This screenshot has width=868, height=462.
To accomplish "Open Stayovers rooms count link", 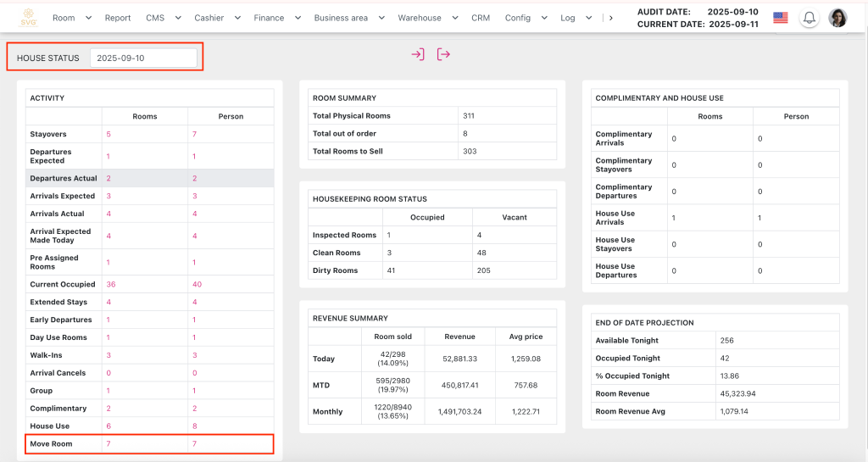I will 108,134.
